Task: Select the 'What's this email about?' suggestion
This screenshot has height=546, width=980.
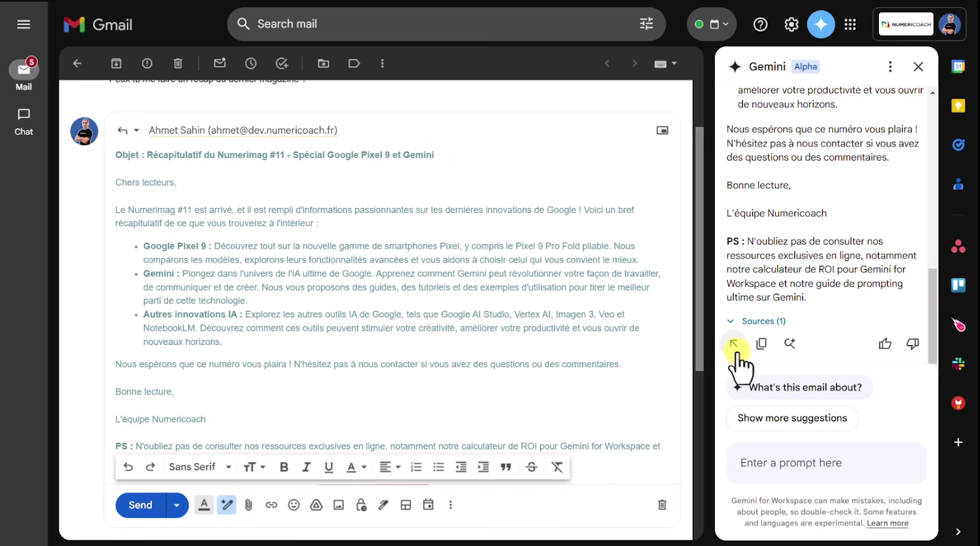Action: [799, 387]
